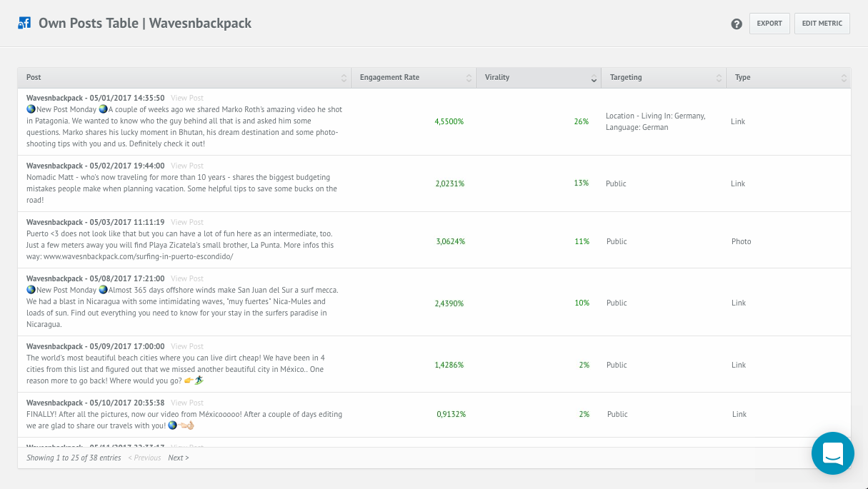The height and width of the screenshot is (489, 868).
Task: Click the 26% virality value
Action: (582, 121)
